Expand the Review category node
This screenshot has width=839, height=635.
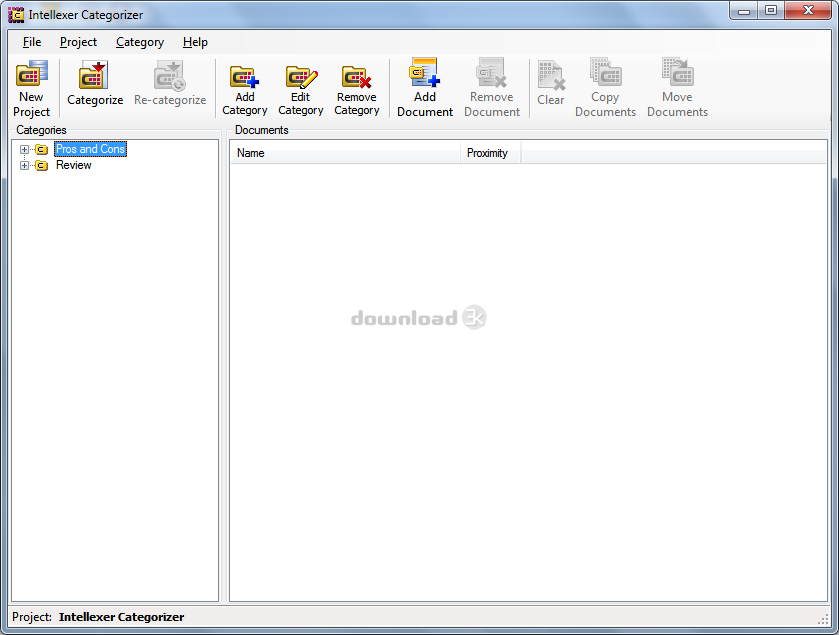tap(24, 165)
